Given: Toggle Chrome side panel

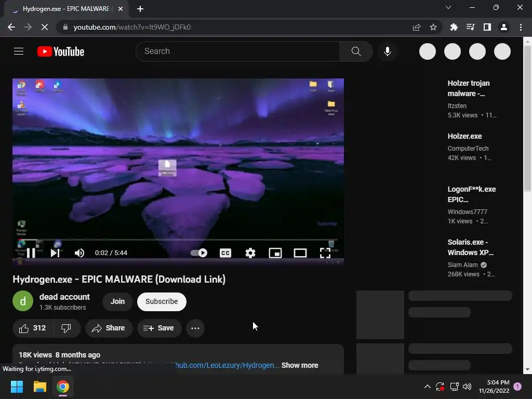Looking at the screenshot, I should point(487,27).
